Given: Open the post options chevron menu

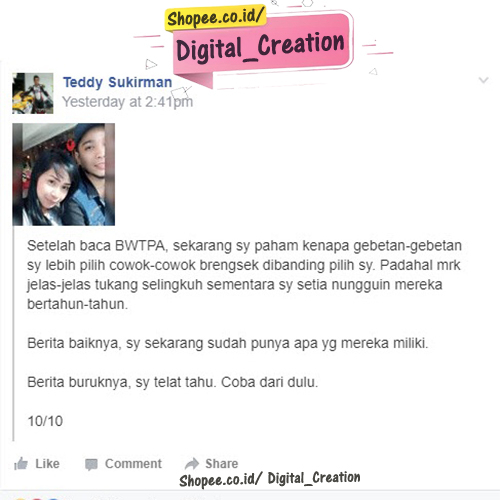Looking at the screenshot, I should (484, 80).
